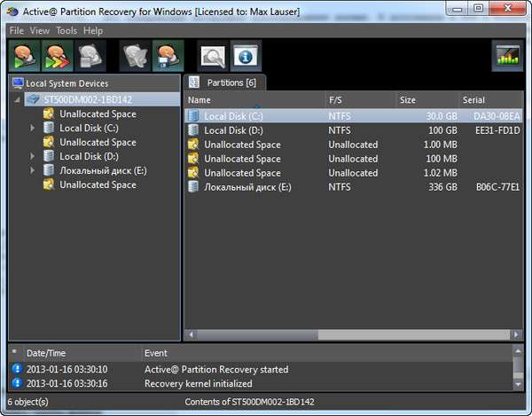Click the Partitions tab icon
Screen dimensions: 532x416
(x=194, y=82)
